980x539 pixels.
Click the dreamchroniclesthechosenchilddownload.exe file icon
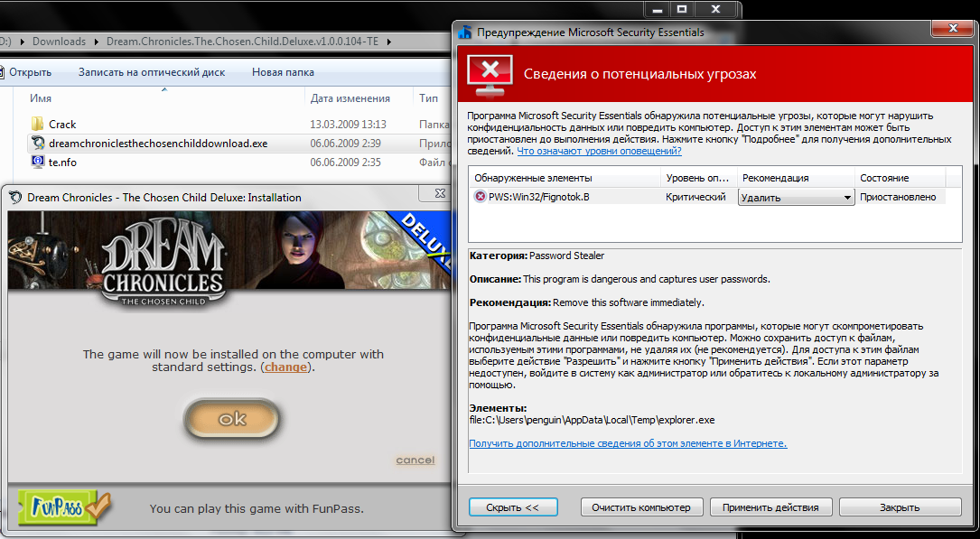(x=38, y=143)
